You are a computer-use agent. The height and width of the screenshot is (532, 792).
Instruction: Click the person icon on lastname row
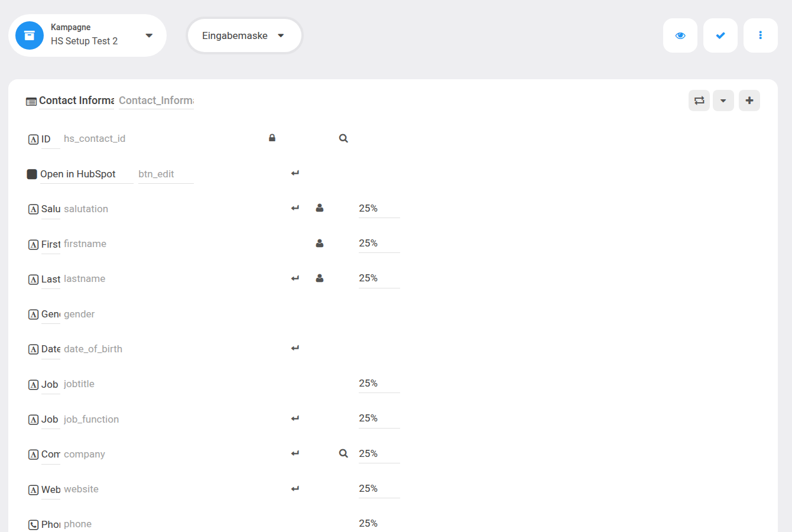tap(319, 278)
